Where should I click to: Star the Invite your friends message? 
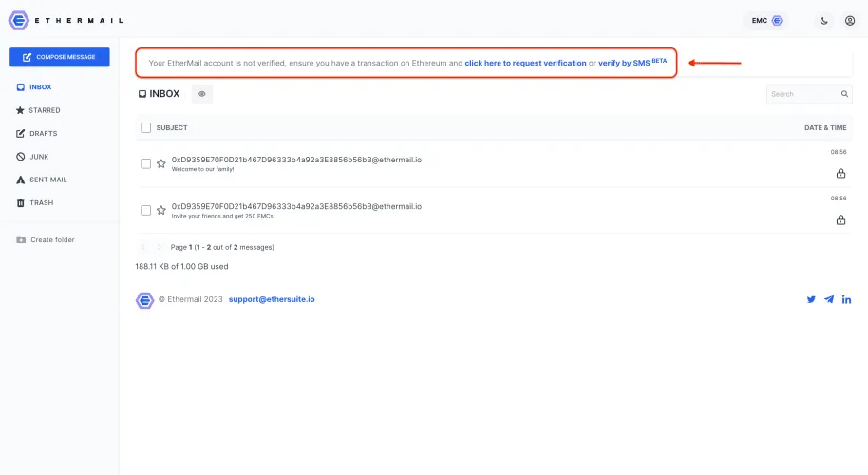coord(161,210)
